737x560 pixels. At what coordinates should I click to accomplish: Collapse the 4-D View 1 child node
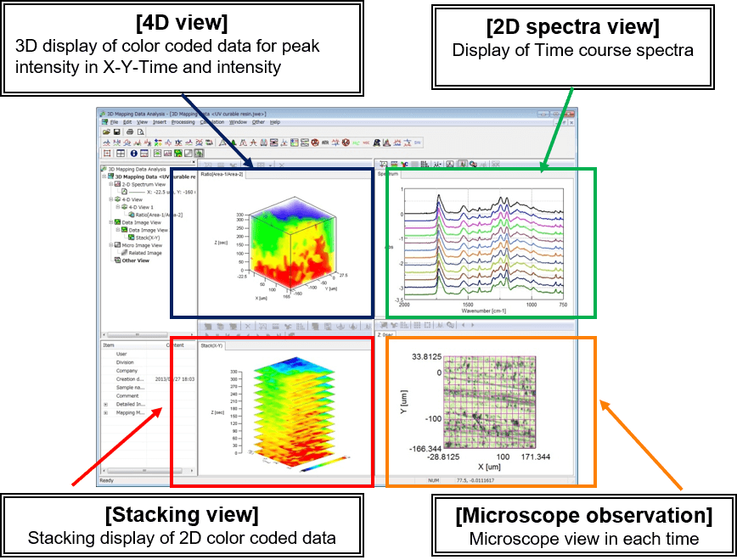click(x=117, y=207)
